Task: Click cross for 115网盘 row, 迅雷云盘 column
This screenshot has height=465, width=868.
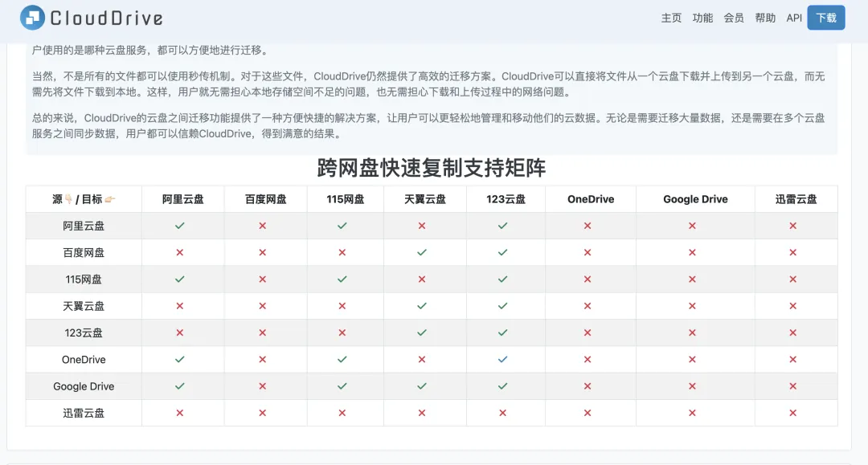Action: click(x=792, y=279)
